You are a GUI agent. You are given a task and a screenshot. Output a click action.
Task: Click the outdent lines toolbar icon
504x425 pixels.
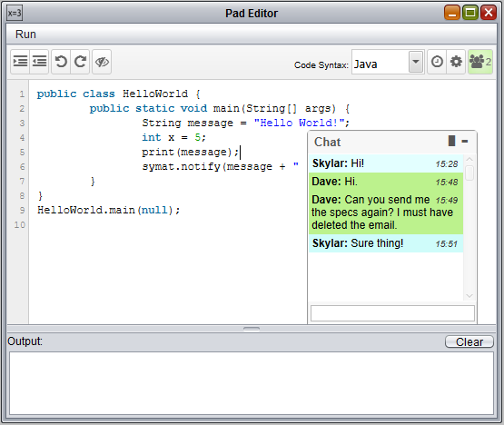(39, 62)
